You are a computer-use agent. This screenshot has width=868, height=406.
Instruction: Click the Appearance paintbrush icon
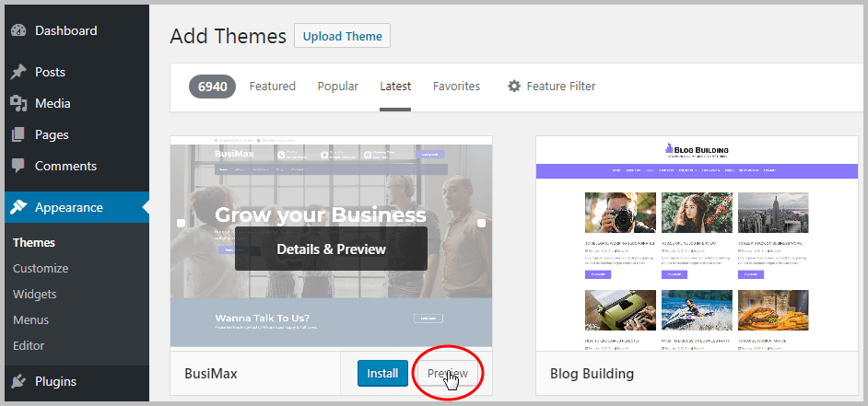[18, 208]
